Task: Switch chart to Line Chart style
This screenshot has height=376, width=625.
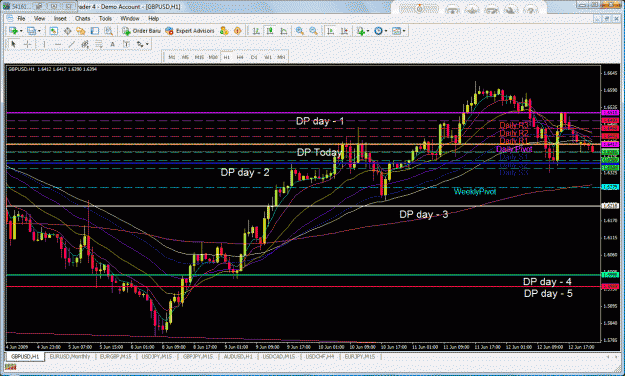Action: click(283, 31)
